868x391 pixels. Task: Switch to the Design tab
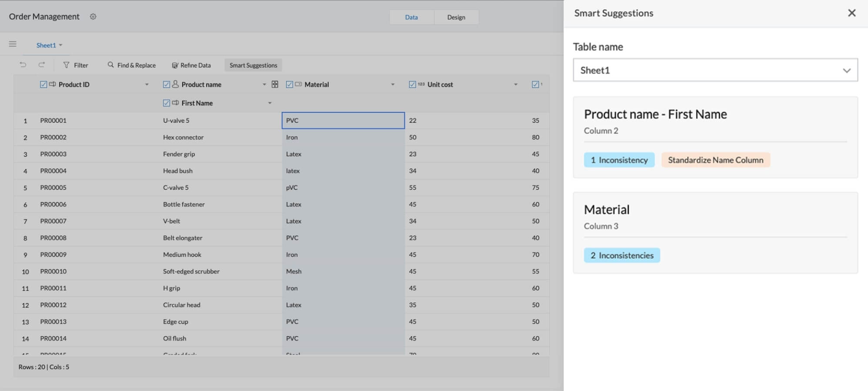click(456, 17)
